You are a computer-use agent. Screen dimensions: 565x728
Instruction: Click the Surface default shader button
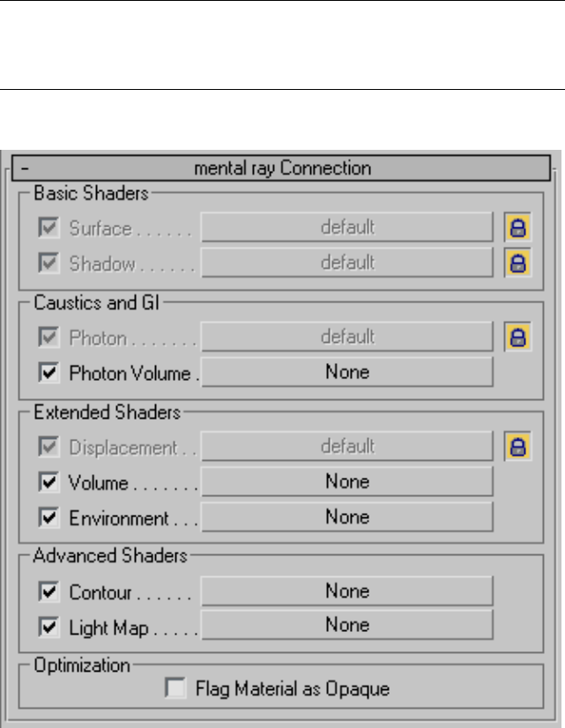click(x=346, y=227)
